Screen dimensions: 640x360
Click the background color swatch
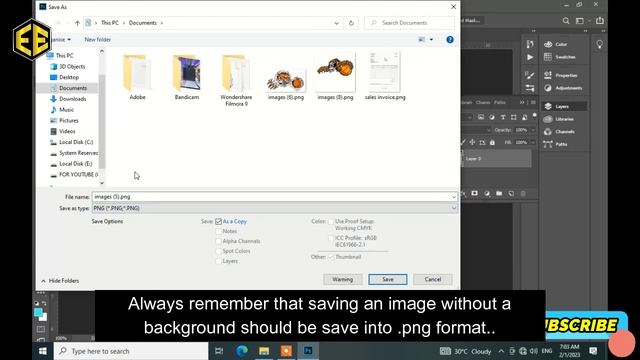tap(44, 317)
